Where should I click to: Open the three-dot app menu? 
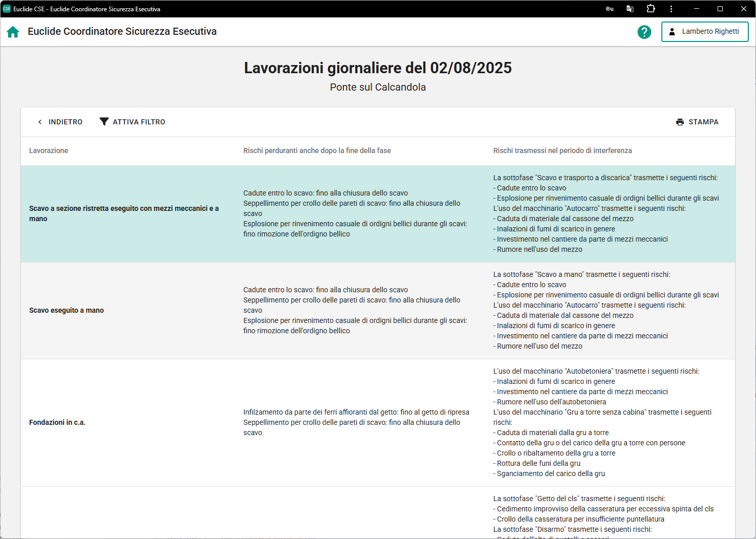coord(671,9)
